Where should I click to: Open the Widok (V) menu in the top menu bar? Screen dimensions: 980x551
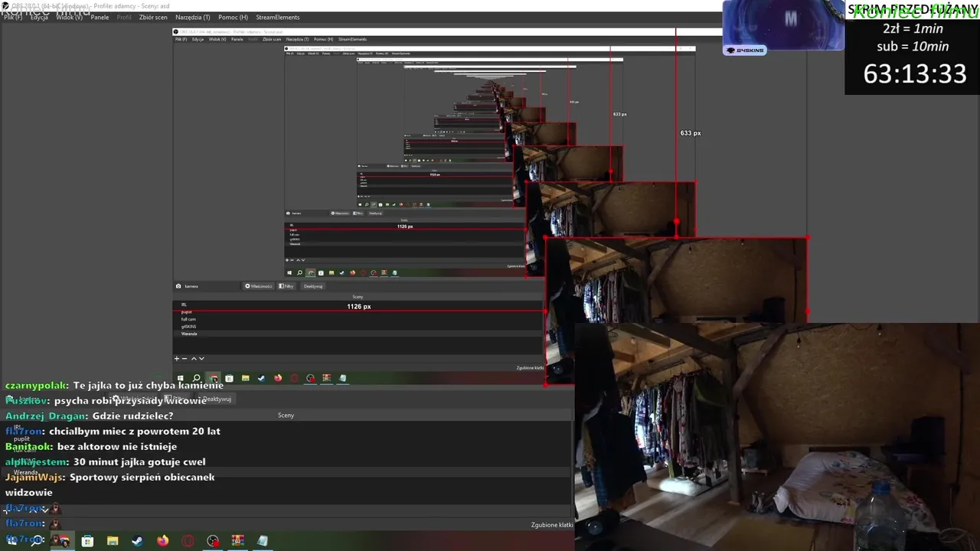(x=69, y=17)
